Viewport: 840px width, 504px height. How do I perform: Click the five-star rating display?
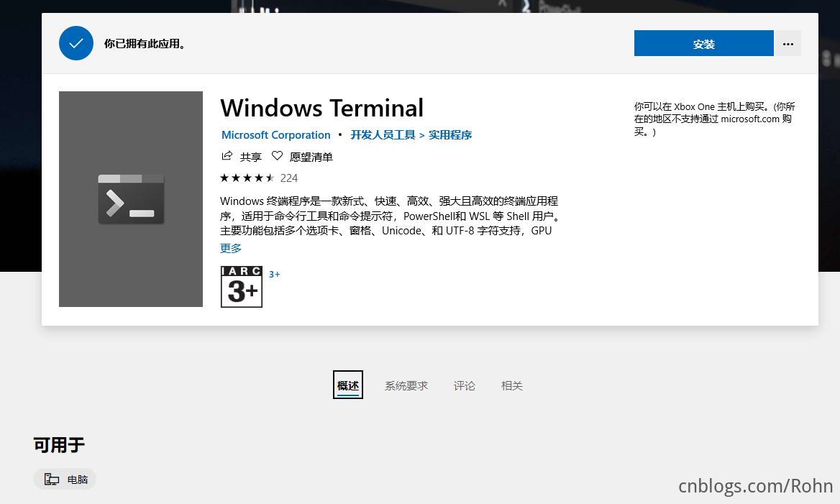247,178
